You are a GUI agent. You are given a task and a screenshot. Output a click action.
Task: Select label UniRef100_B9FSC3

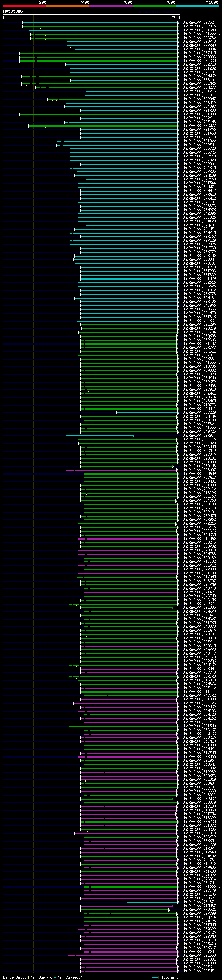pos(199,61)
